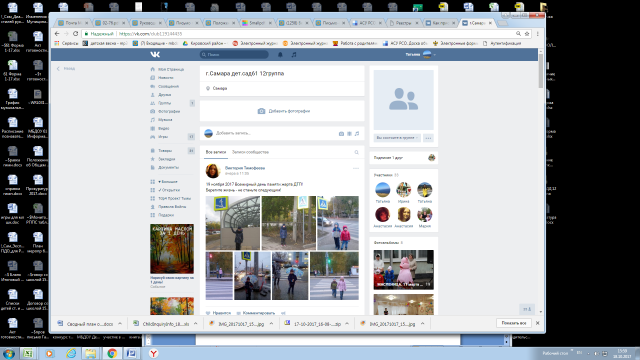This screenshot has height=360, width=640.
Task: Expand 'Вы состоите в группе' dropdown
Action: click(x=397, y=138)
